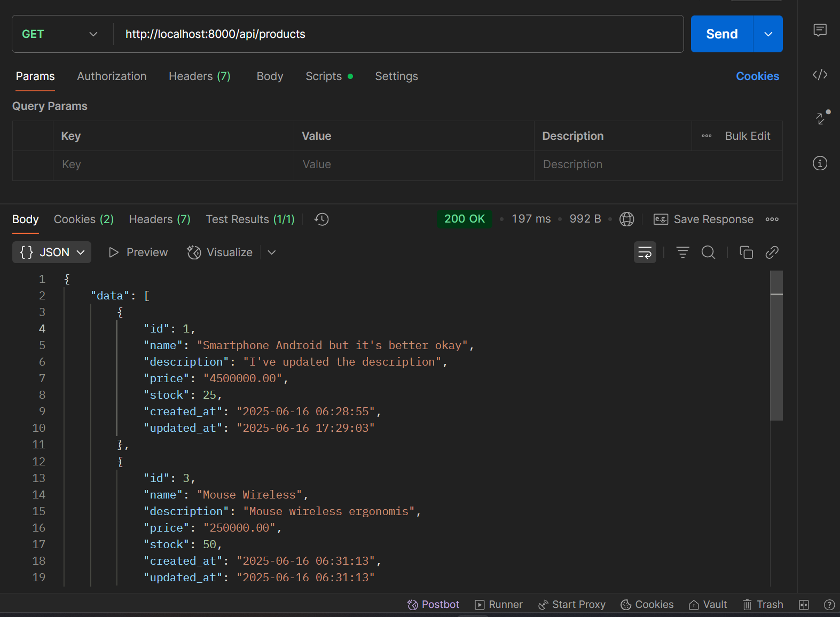Click the network globe icon
Viewport: 840px width, 617px height.
[x=626, y=219]
